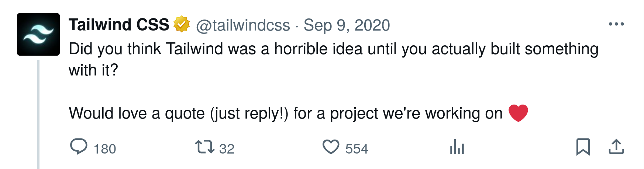The image size is (644, 169).
Task: Click the Tailwind CSS display name
Action: coord(119,25)
